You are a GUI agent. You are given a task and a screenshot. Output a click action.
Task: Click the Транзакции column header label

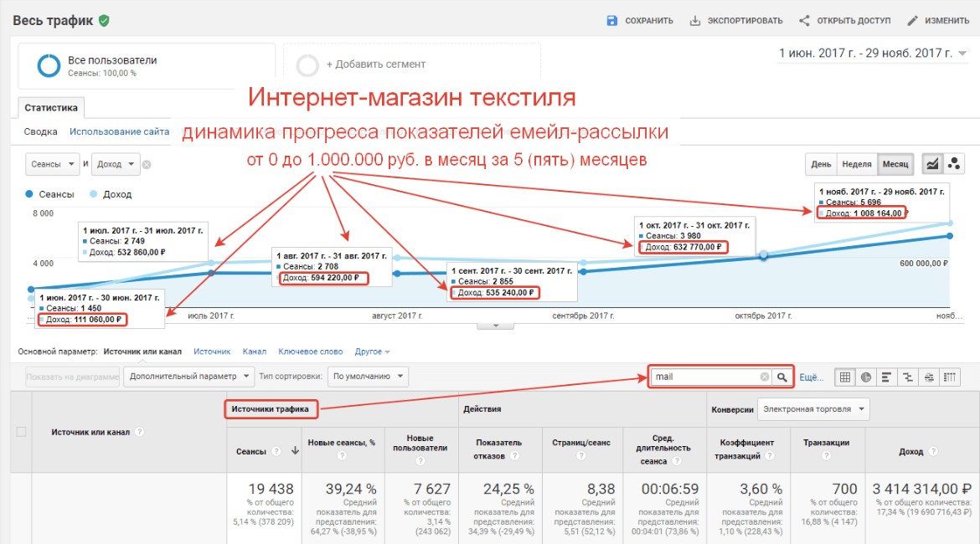pos(826,443)
